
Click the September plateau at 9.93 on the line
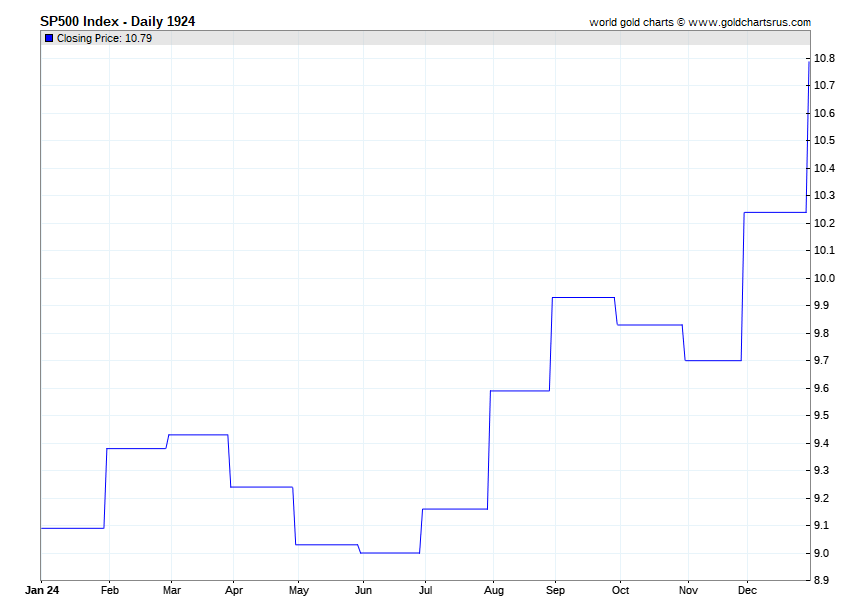tap(583, 298)
